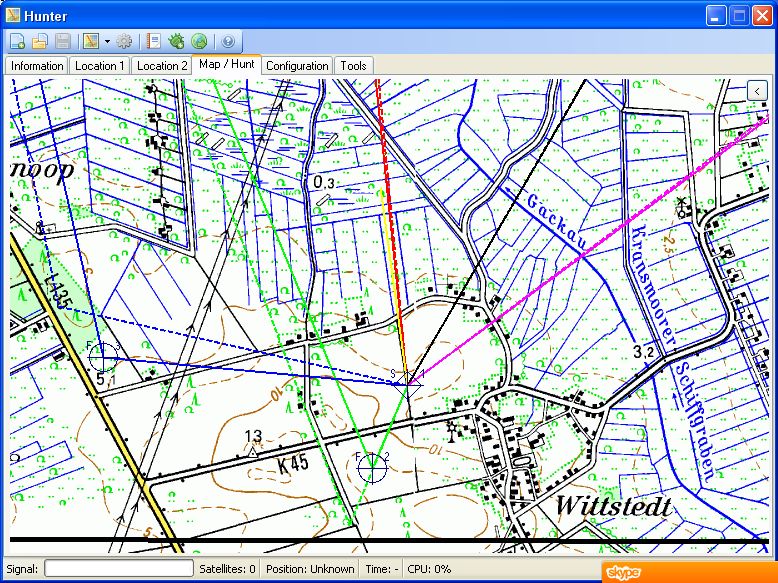Click the green globe toolbar icon
This screenshot has width=778, height=583.
tap(199, 42)
